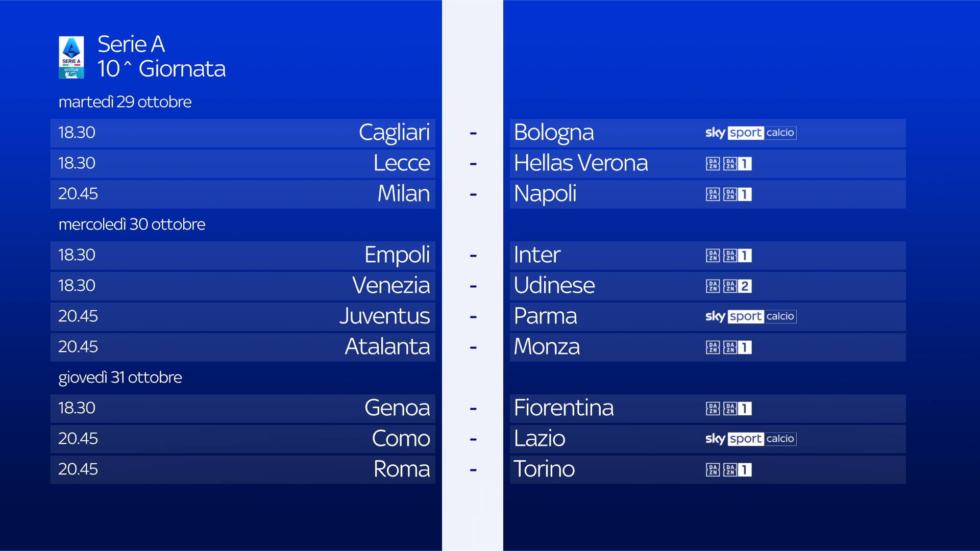
Task: Click the Atalanta team name
Action: point(387,347)
